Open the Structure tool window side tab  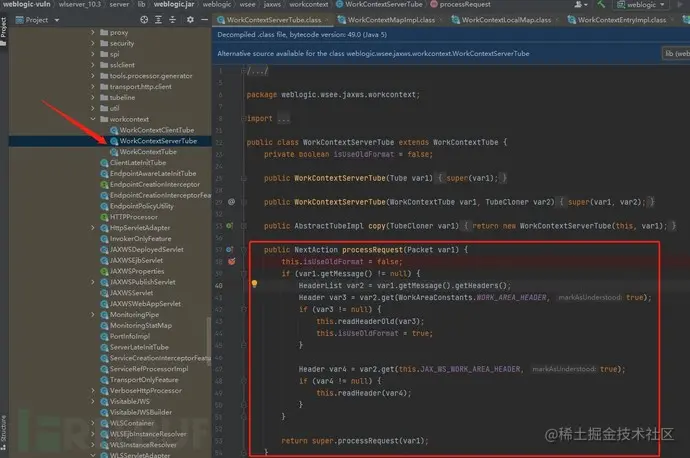pos(4,432)
